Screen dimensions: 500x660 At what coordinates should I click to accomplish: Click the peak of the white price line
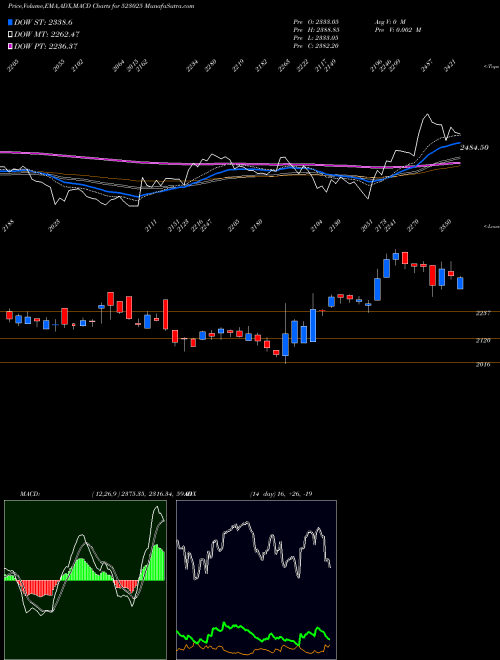(427, 114)
